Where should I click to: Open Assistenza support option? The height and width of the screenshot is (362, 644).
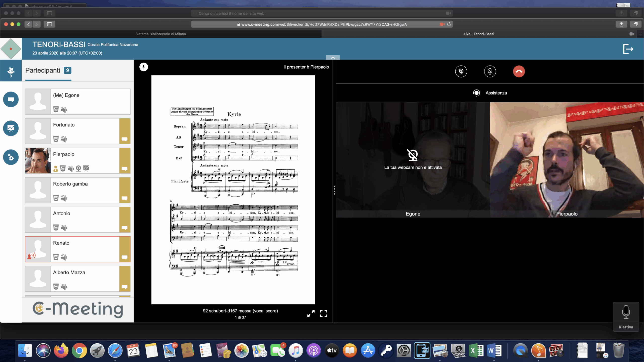490,93
